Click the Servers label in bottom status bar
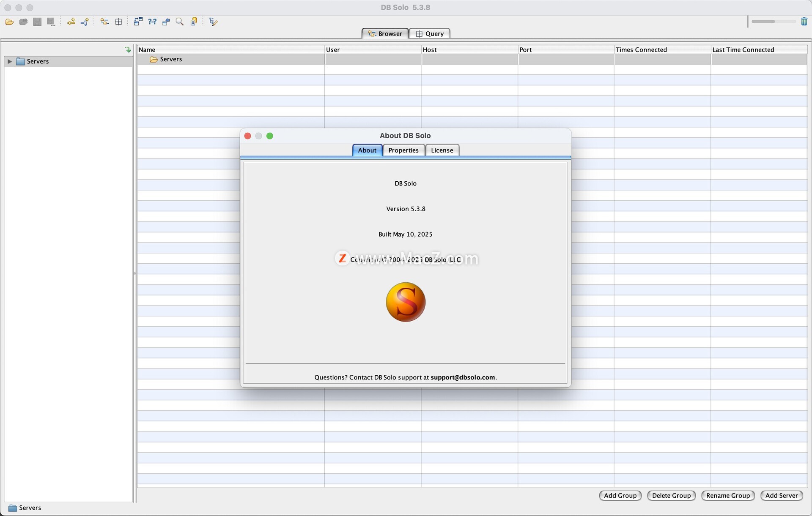Image resolution: width=812 pixels, height=516 pixels. pos(30,508)
